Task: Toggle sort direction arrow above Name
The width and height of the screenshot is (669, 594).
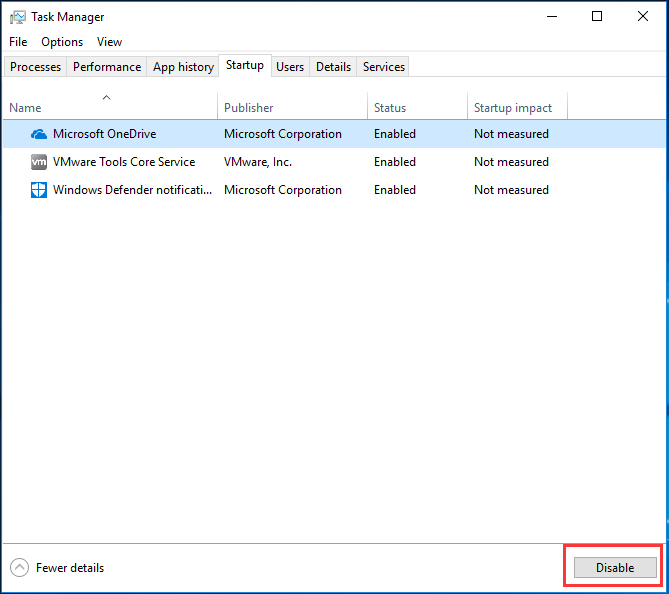Action: pos(107,98)
